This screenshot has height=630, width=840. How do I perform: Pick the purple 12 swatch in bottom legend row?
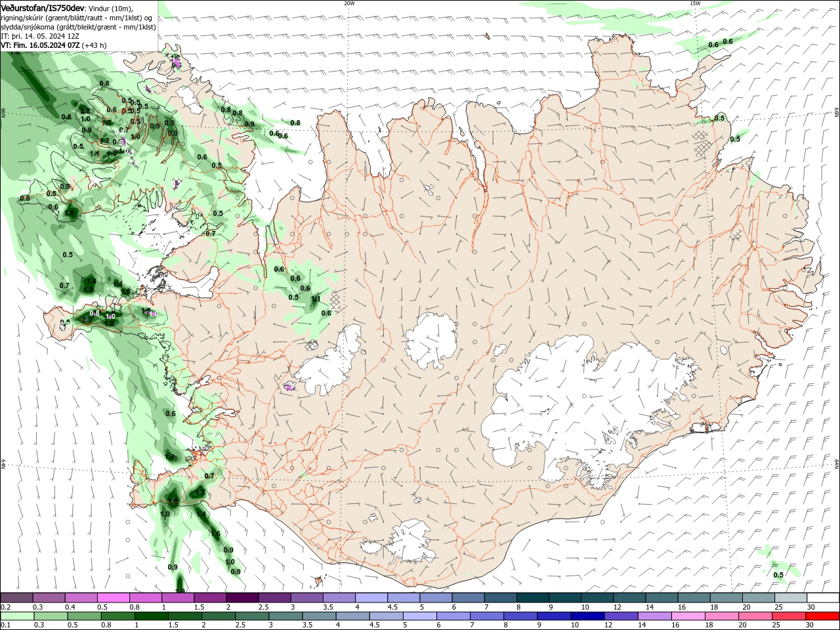click(621, 616)
